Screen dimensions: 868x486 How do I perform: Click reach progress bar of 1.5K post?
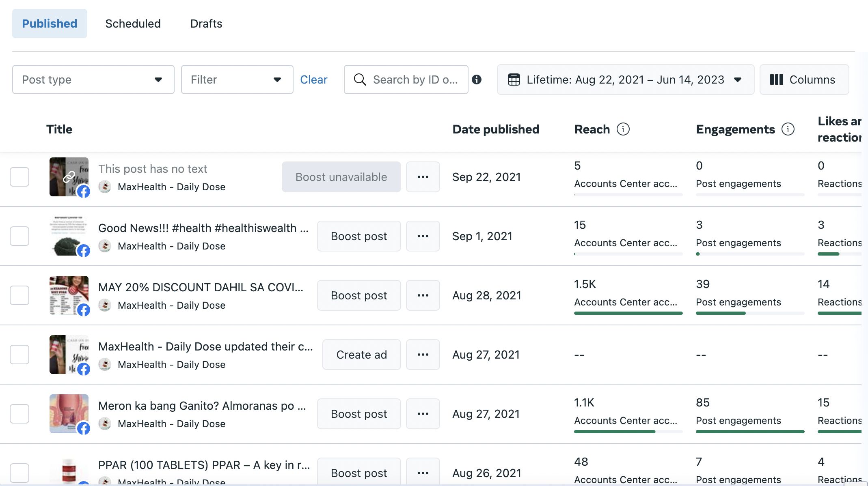[x=628, y=313]
